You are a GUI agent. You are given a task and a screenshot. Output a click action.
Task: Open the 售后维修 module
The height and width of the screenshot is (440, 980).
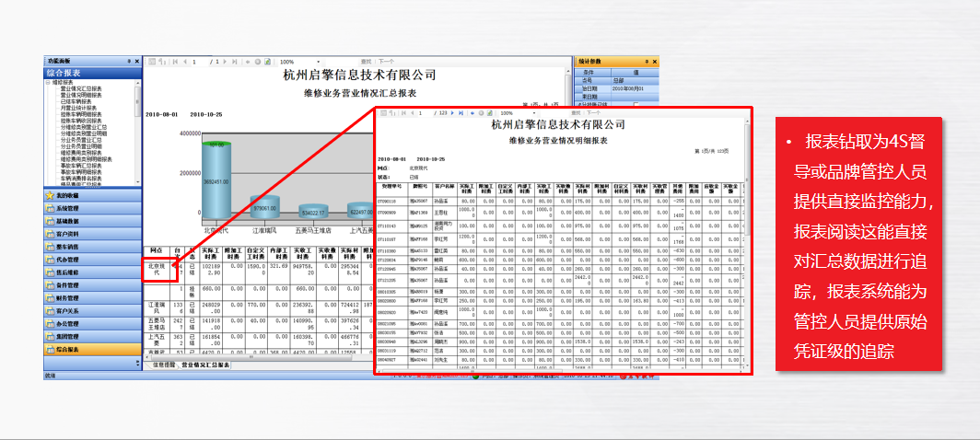(x=68, y=272)
